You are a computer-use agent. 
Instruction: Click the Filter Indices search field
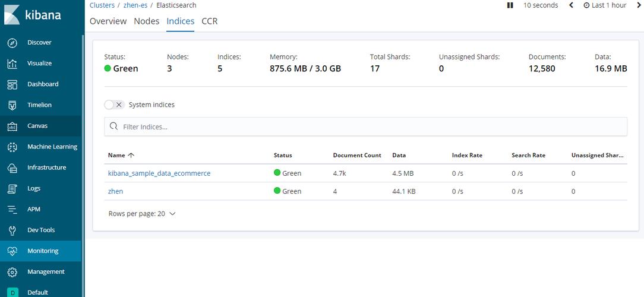(x=365, y=127)
